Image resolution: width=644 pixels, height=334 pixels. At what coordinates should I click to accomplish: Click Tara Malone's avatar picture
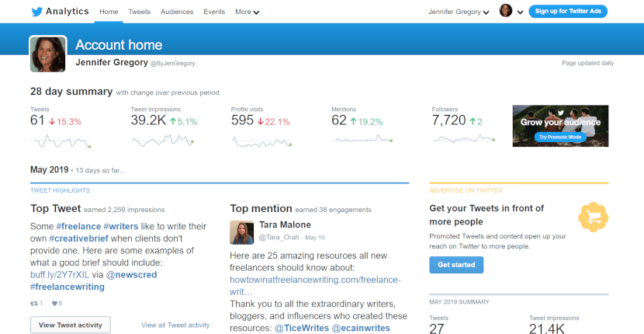click(241, 232)
